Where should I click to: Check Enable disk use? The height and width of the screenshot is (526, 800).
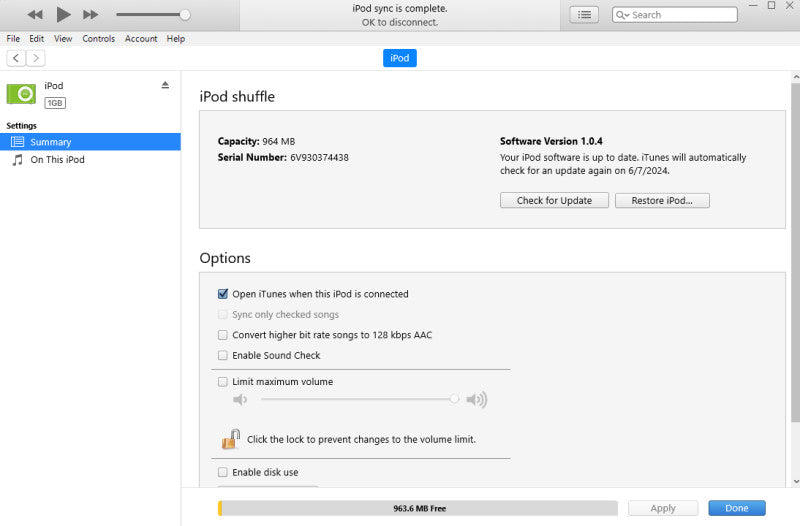pos(223,472)
